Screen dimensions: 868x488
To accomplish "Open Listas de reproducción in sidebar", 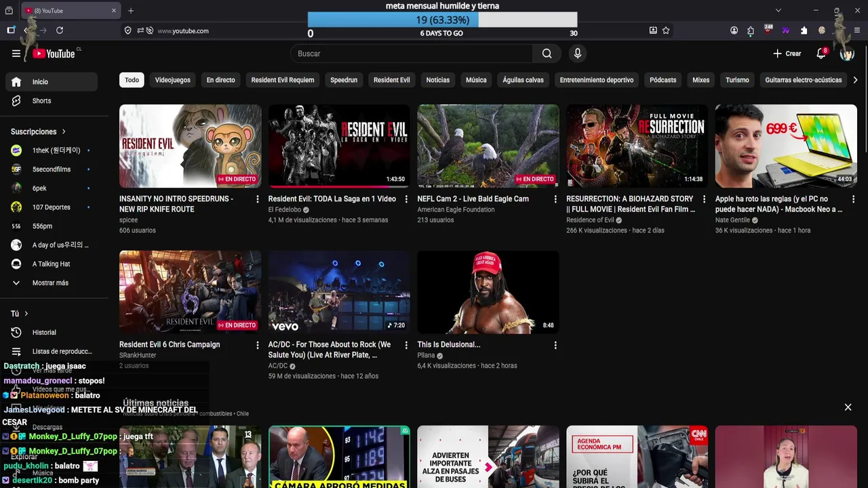I will point(52,352).
